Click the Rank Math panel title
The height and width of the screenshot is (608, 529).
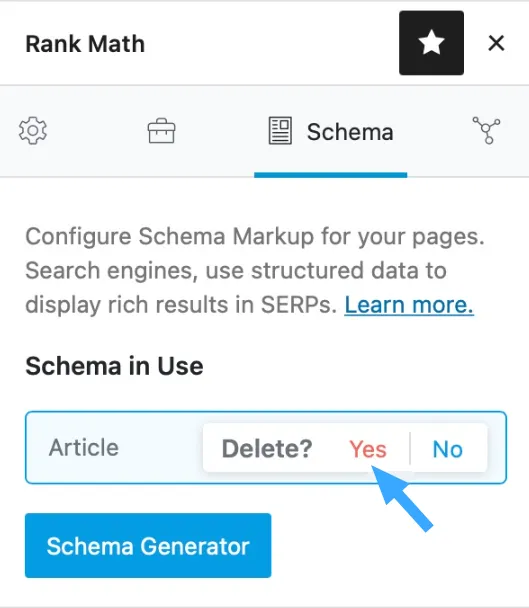(85, 43)
